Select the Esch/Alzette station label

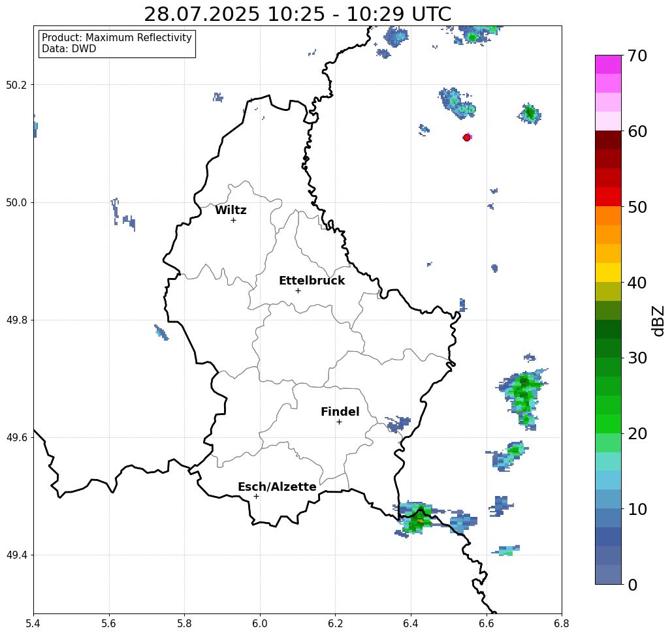click(x=277, y=486)
